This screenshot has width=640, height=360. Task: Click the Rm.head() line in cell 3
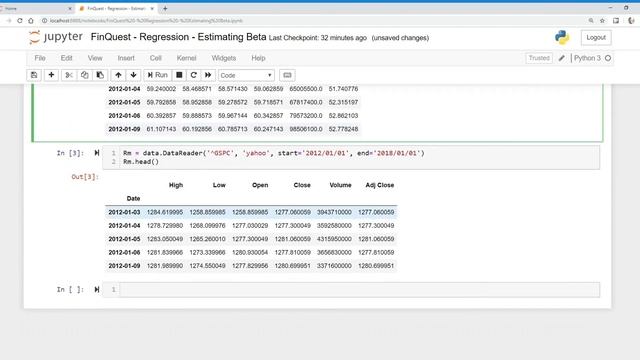[x=141, y=162]
